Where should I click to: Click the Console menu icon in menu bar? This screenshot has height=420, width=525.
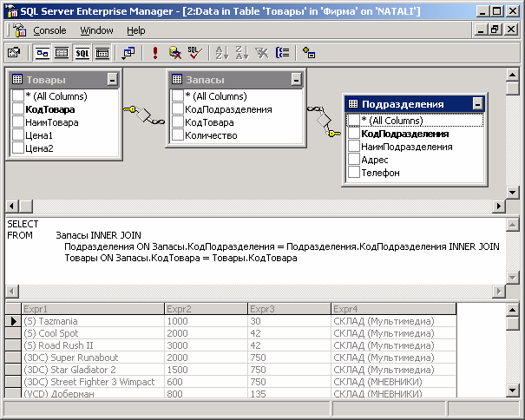(x=20, y=30)
